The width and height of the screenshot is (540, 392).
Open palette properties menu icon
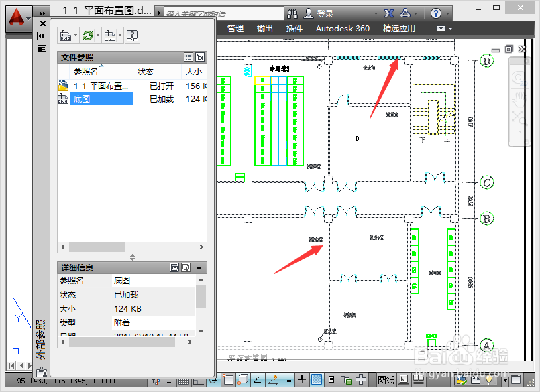click(x=42, y=48)
